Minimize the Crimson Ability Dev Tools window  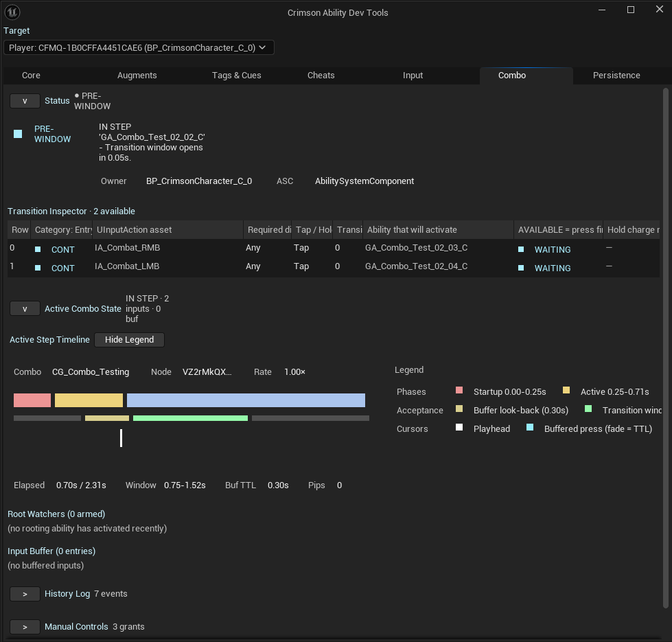pos(602,10)
